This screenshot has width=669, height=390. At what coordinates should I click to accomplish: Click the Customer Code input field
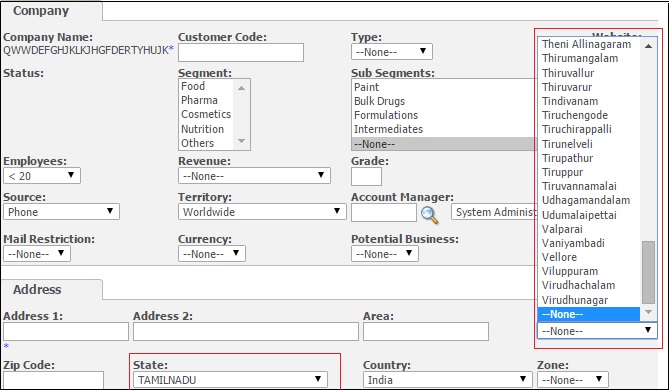[241, 52]
